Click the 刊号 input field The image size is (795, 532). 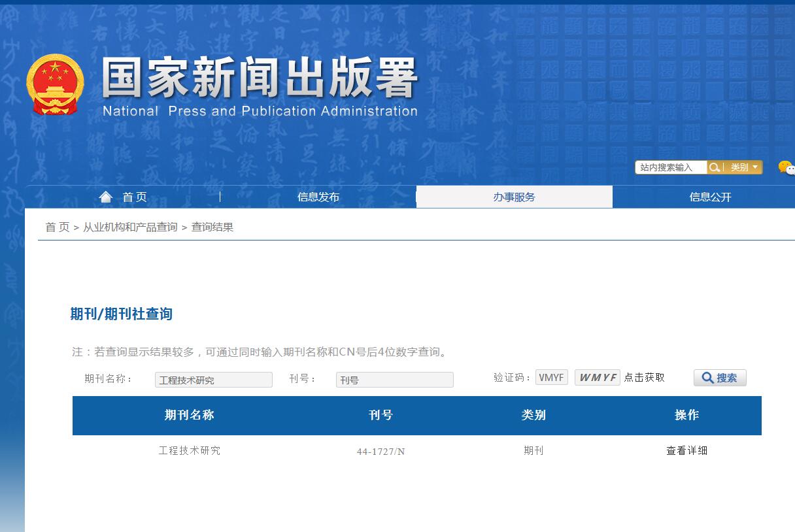pos(394,380)
